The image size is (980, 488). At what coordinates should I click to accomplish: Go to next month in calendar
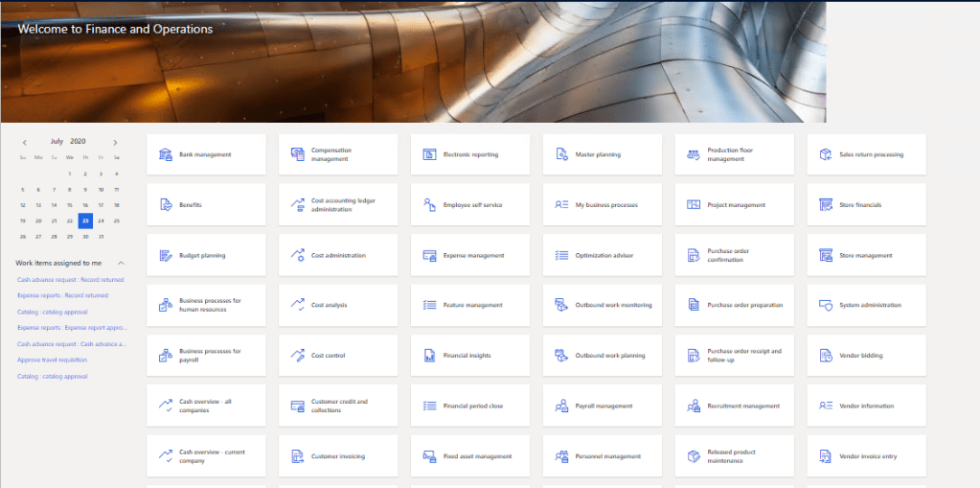[x=116, y=142]
